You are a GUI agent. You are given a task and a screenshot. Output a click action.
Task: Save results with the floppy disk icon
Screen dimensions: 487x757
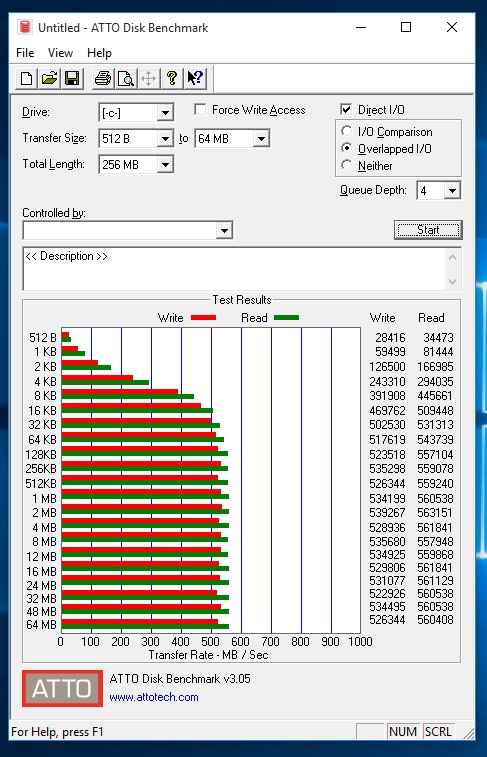click(x=72, y=78)
